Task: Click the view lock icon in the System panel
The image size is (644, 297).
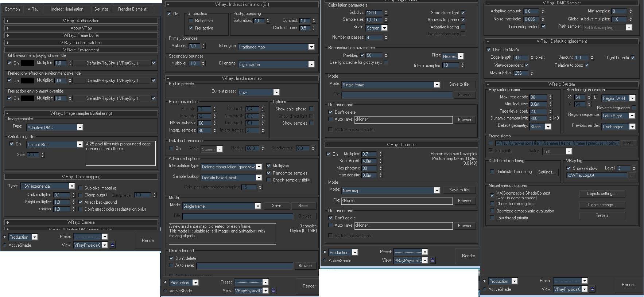Action: (593, 289)
